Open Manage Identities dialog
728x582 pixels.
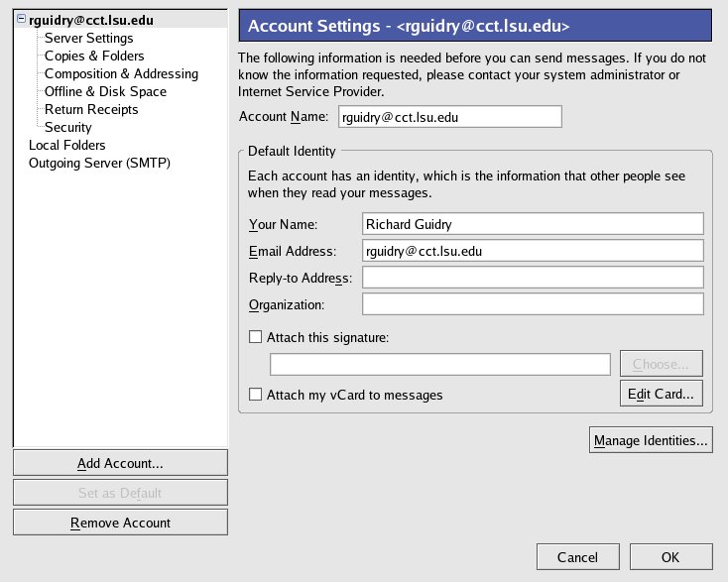[x=651, y=439]
